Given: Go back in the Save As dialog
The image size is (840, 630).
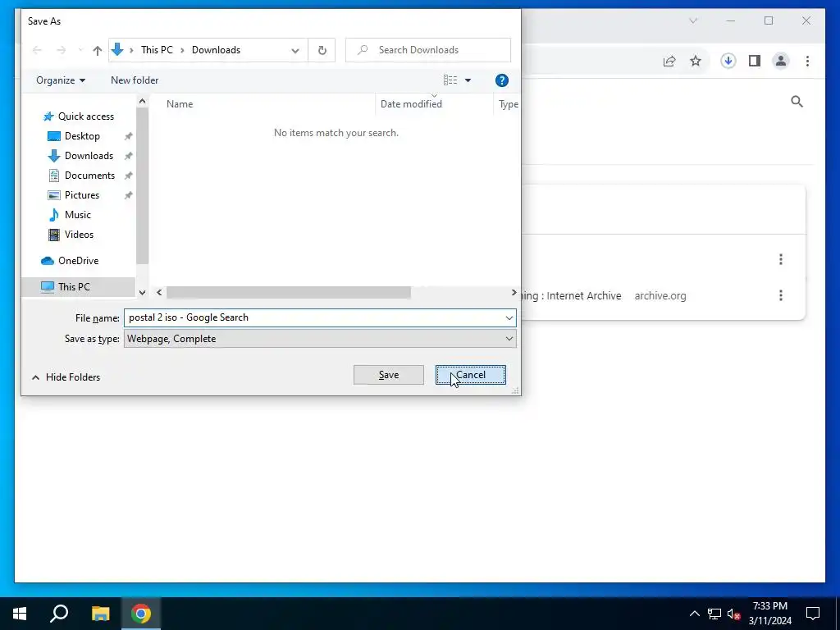Looking at the screenshot, I should click(x=37, y=50).
